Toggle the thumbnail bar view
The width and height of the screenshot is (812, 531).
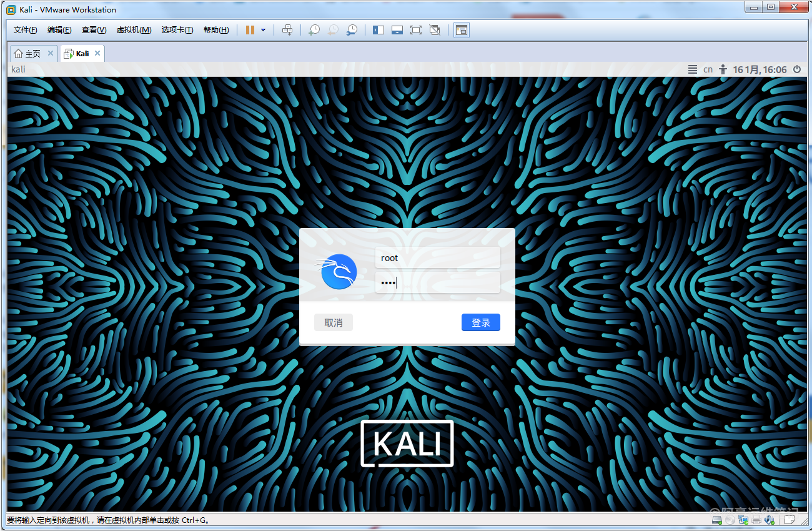[x=397, y=30]
